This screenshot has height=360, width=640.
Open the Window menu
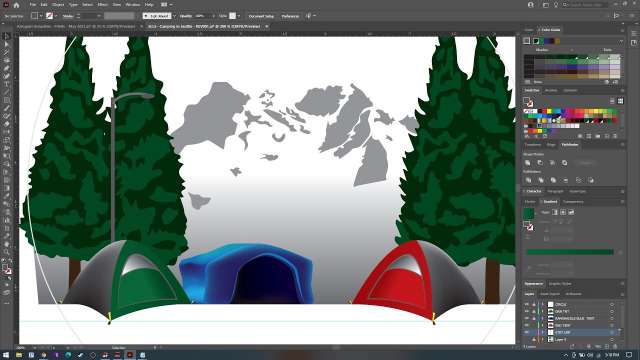point(133,5)
